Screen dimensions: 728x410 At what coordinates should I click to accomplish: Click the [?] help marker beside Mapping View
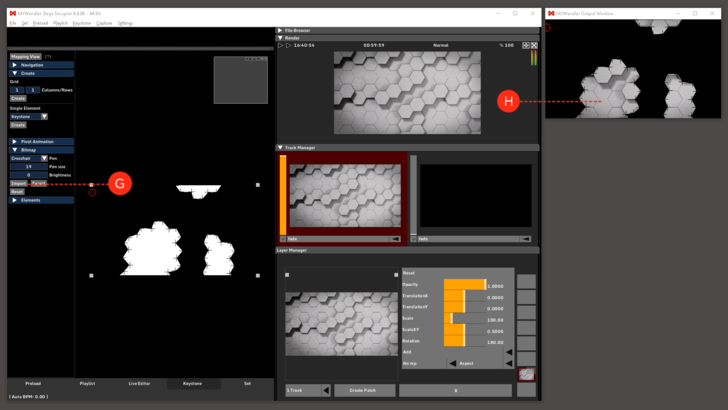click(x=48, y=57)
